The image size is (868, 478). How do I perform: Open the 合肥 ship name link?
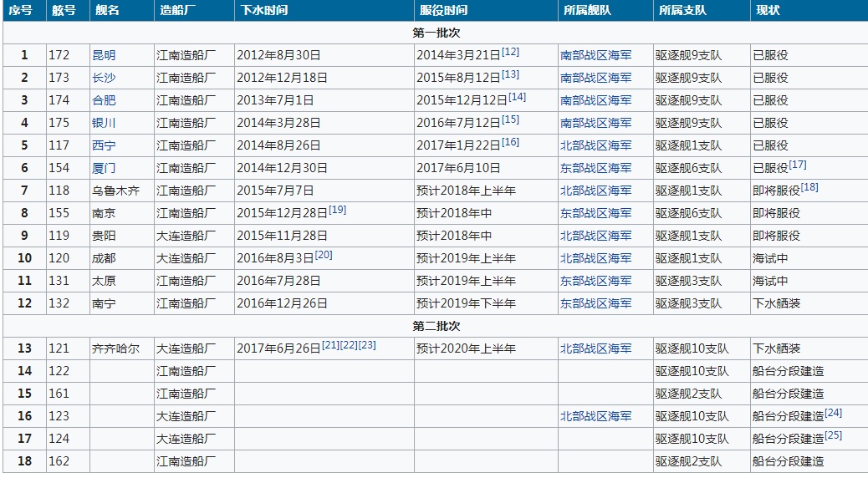104,100
